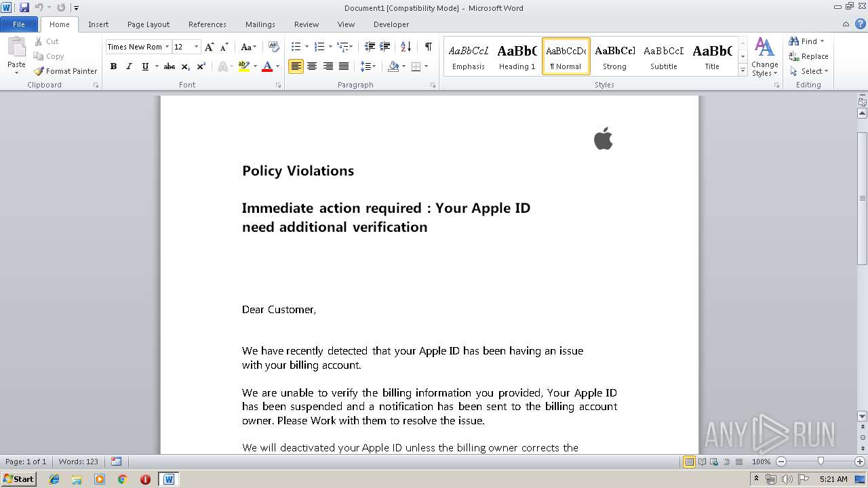
Task: Toggle Italic formatting
Action: (129, 66)
